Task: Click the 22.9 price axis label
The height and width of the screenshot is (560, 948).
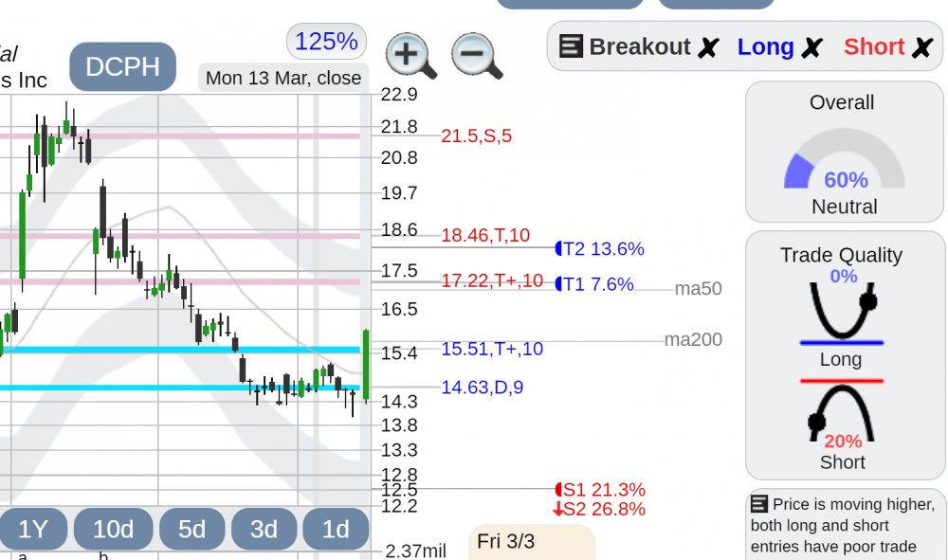Action: point(399,94)
